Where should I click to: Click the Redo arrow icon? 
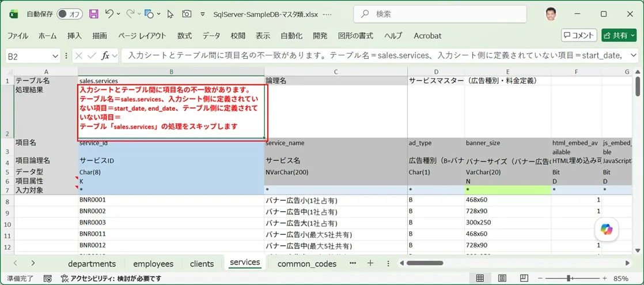click(x=130, y=14)
